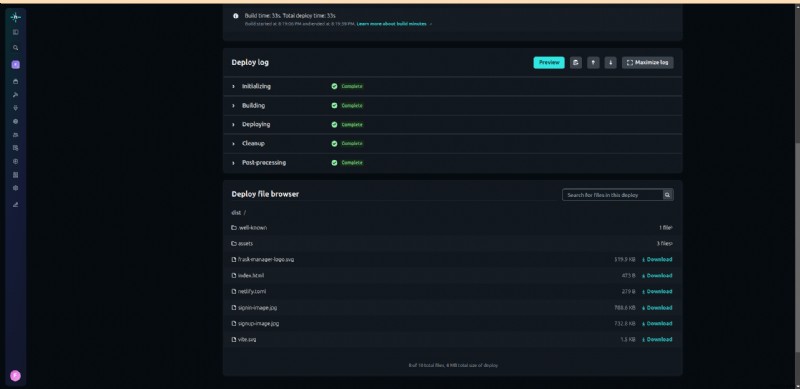Click the 519.9 KB file size value

[x=625, y=259]
